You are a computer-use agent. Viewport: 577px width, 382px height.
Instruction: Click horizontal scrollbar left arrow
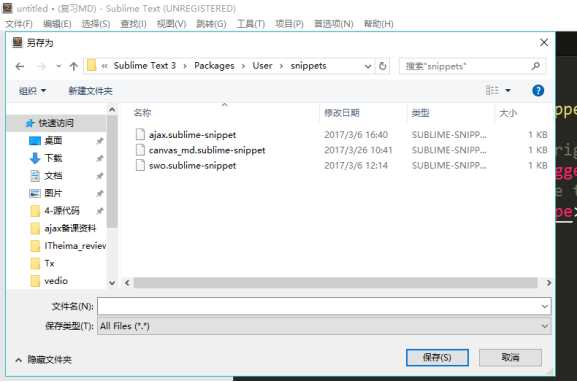[x=127, y=283]
